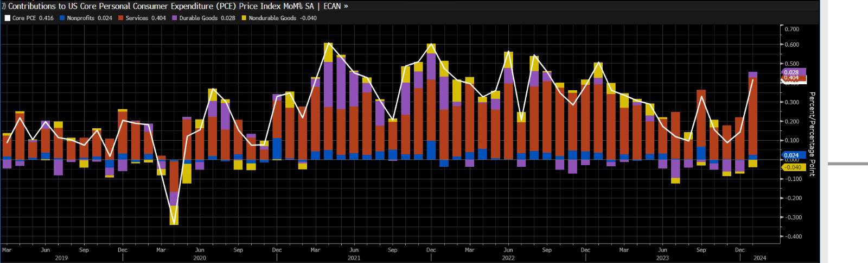Click the 2024 year label on time axis
Viewport: 868px width, 263px height.
(x=759, y=258)
